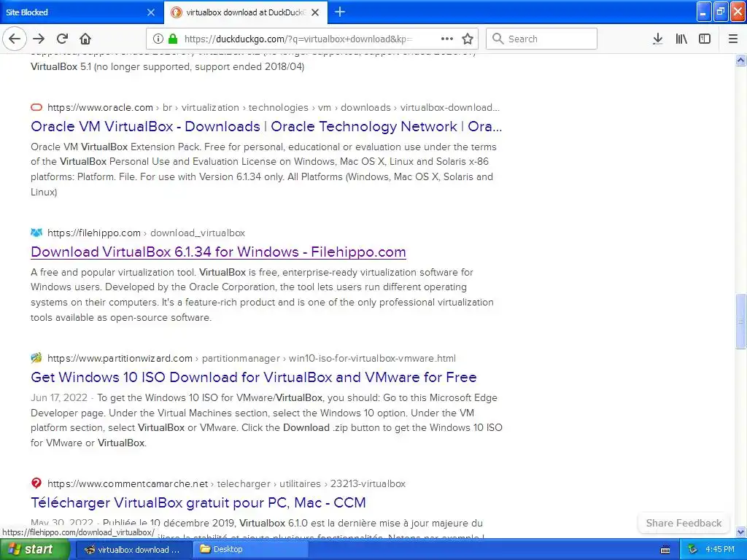Open Download VirtualBox 6.1.34 Filehippo link
Image resolution: width=747 pixels, height=560 pixels.
pyautogui.click(x=218, y=252)
